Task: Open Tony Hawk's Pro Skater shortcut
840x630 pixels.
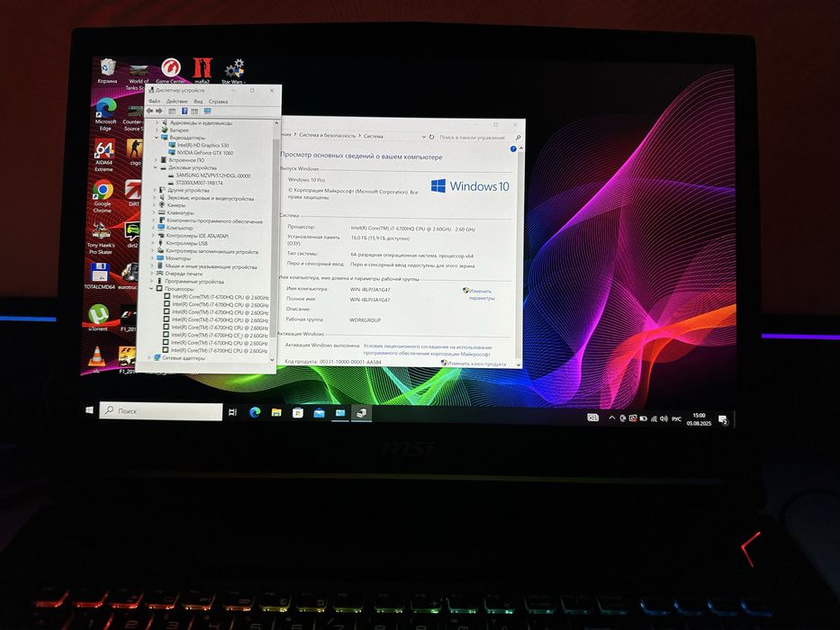Action: point(101,238)
